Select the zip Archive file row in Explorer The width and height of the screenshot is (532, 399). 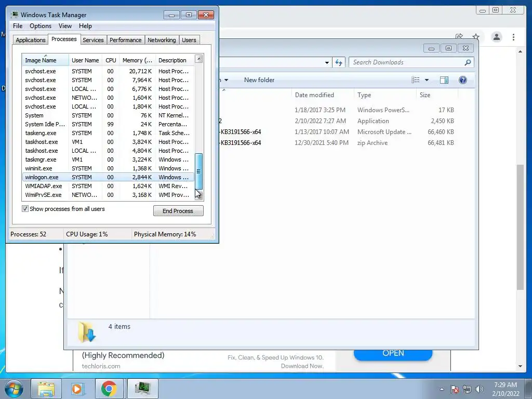(x=338, y=143)
